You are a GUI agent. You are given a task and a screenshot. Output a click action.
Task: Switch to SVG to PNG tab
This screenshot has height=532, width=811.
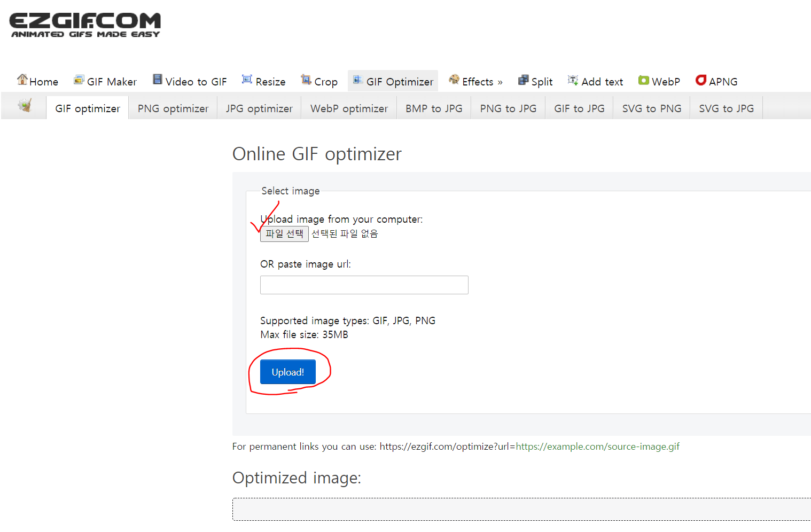tap(652, 108)
